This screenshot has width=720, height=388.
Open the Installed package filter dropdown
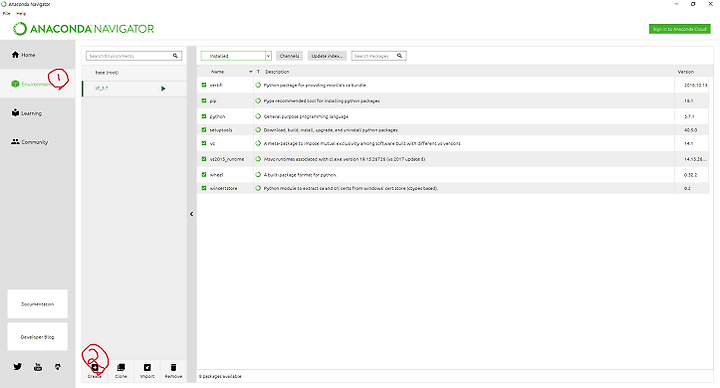(x=236, y=56)
